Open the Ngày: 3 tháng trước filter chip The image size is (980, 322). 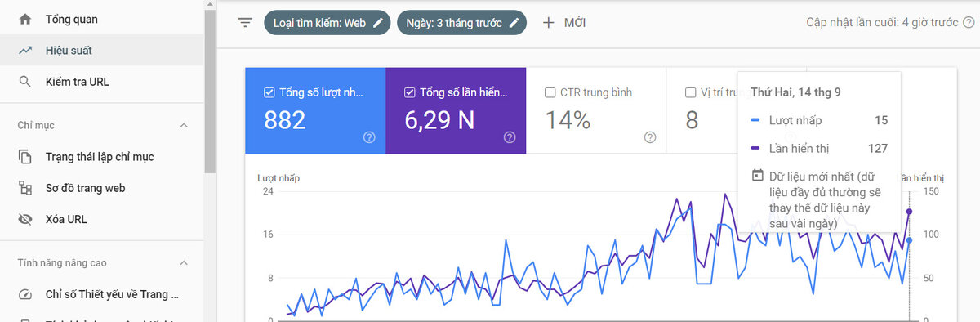pyautogui.click(x=461, y=23)
